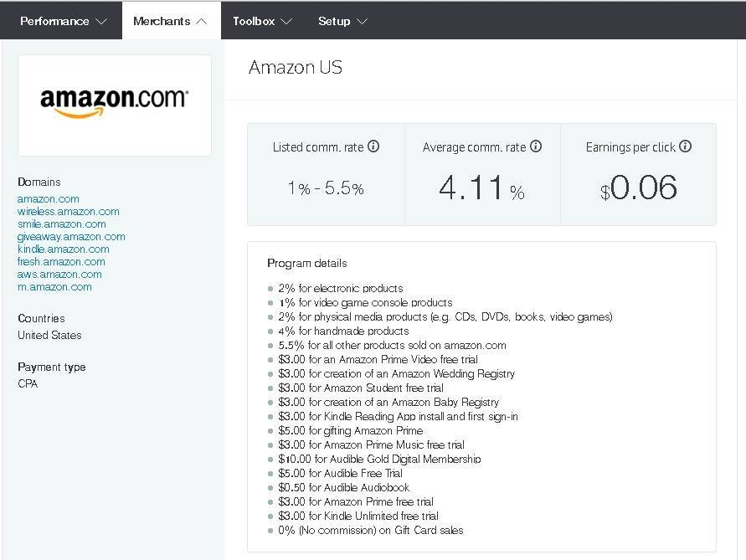Click the Program details heading
746x560 pixels.
pyautogui.click(x=306, y=263)
